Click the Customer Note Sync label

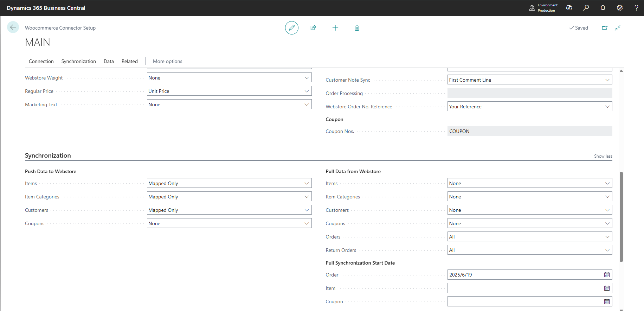[348, 80]
